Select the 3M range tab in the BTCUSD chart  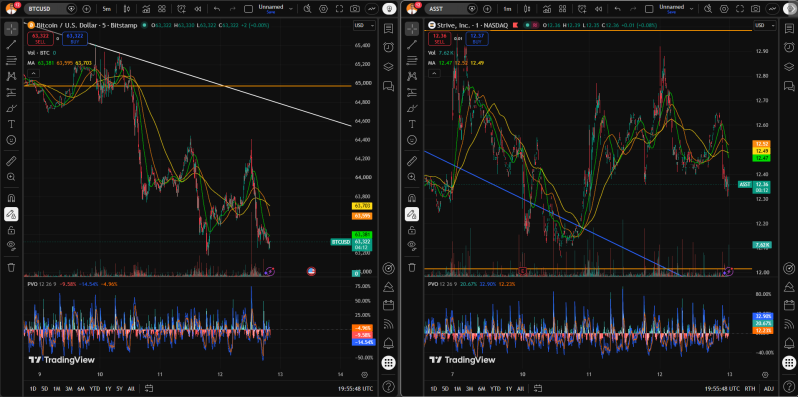[69, 388]
